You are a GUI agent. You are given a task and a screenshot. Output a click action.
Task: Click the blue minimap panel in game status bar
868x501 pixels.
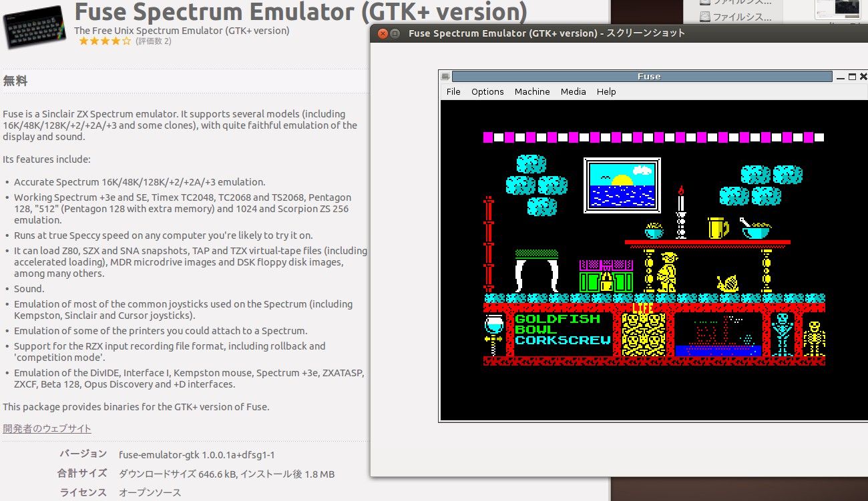(x=718, y=334)
